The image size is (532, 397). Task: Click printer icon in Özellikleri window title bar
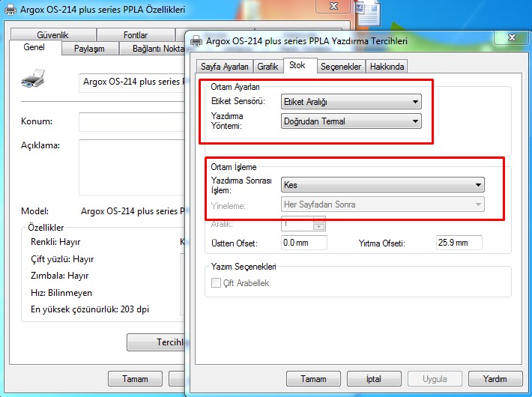10,10
